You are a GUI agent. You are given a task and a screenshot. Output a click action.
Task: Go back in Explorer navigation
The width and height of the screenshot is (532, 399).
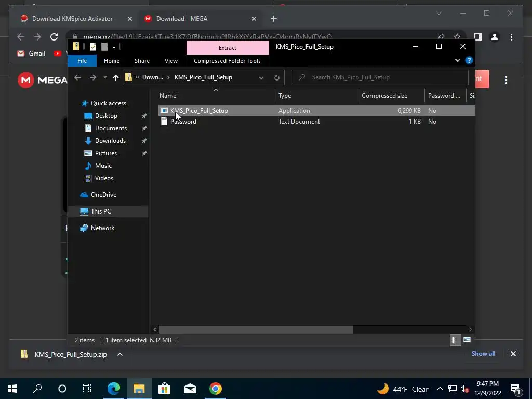77,77
